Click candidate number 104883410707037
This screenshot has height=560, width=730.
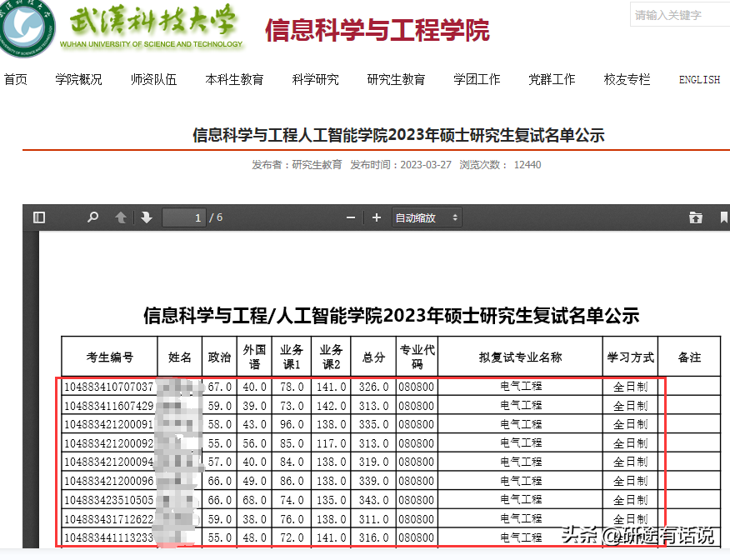point(108,387)
